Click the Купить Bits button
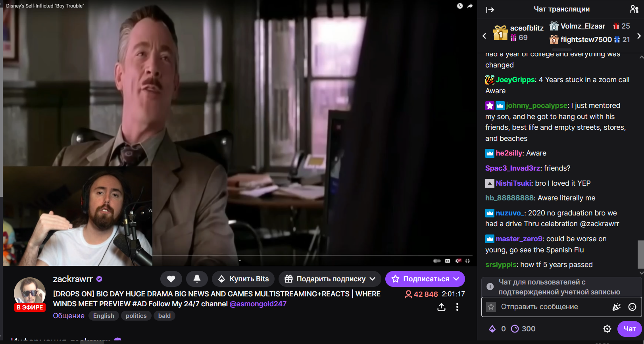644x344 pixels. click(x=243, y=279)
